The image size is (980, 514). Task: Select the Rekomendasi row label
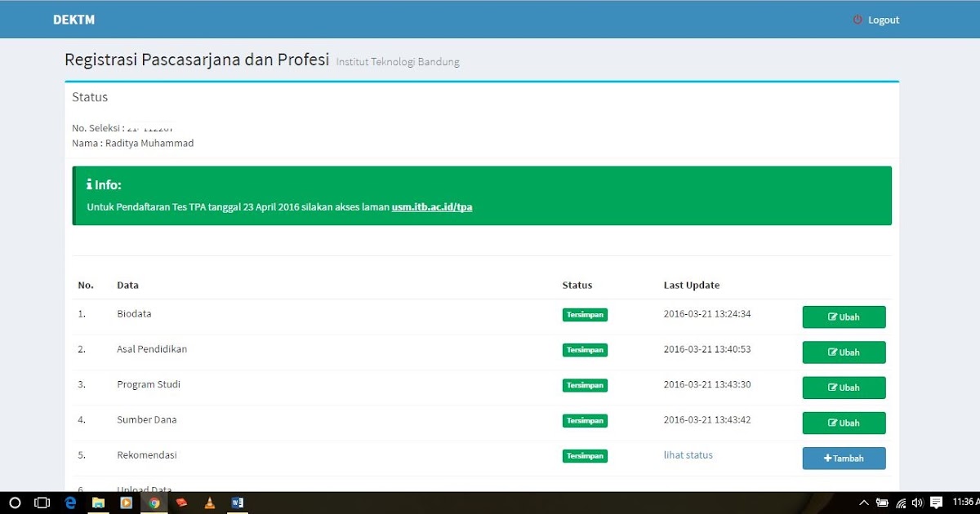point(147,455)
